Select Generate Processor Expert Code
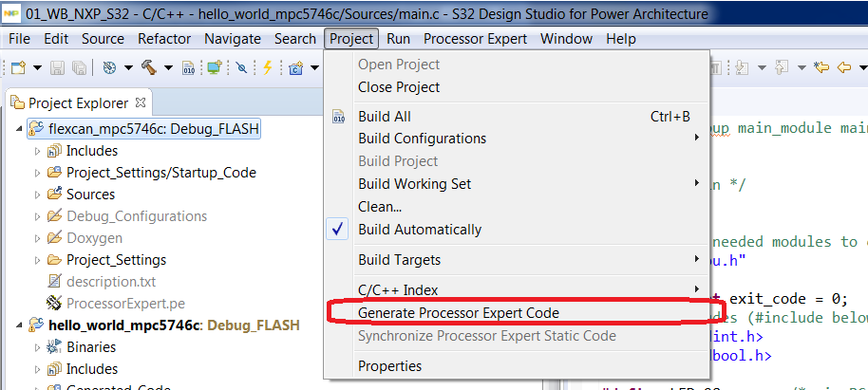Viewport: 868px width, 390px height. tap(458, 312)
